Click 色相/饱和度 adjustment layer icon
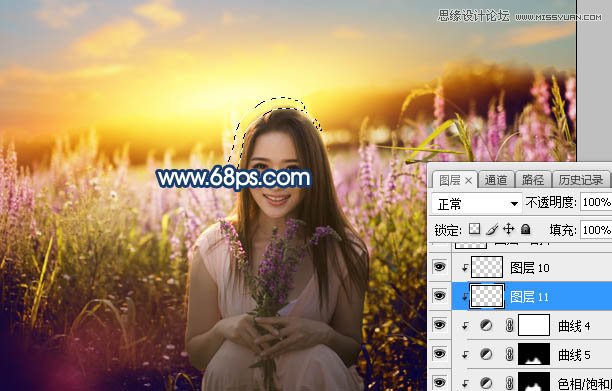The height and width of the screenshot is (391, 612). coord(486,383)
